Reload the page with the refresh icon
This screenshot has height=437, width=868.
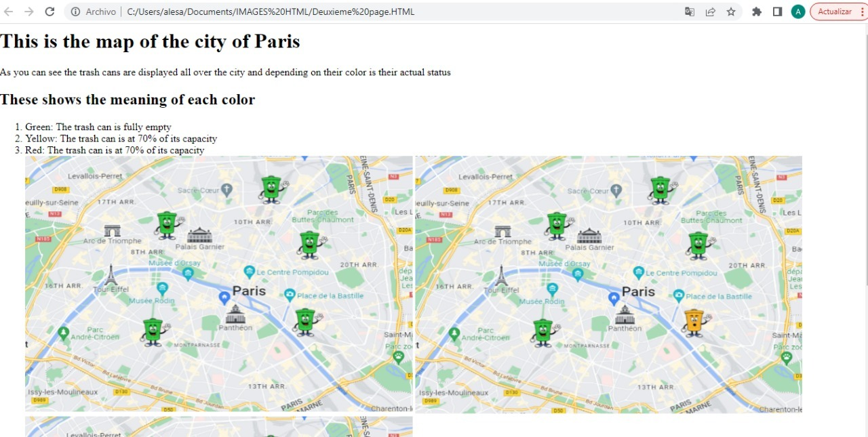50,12
